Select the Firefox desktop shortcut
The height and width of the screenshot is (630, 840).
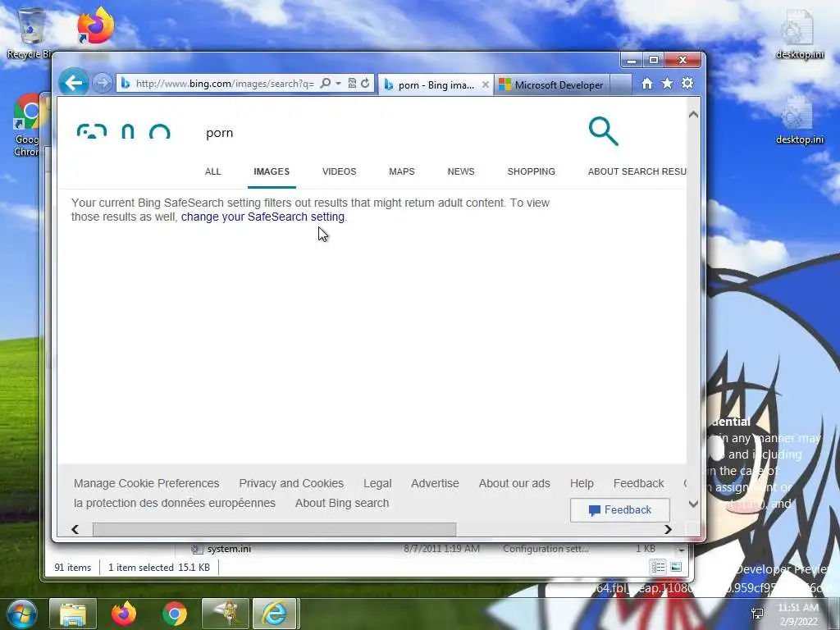[95, 25]
